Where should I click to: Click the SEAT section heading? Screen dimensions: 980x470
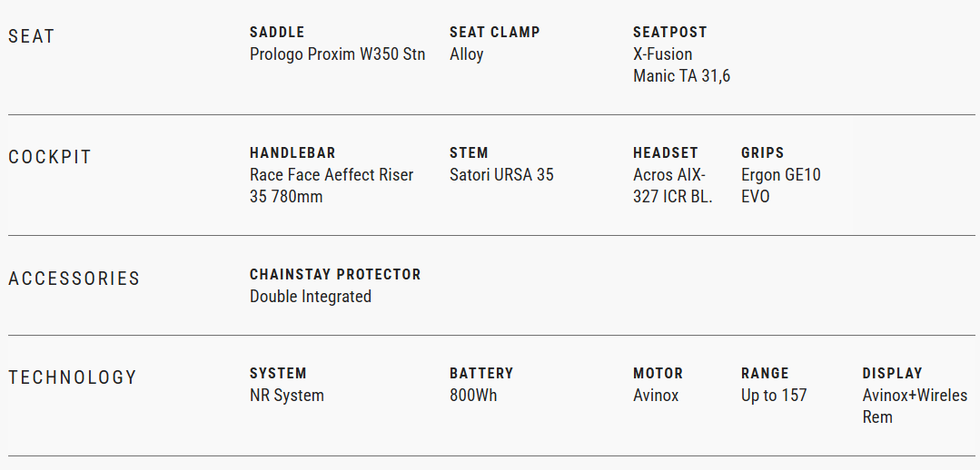(32, 36)
